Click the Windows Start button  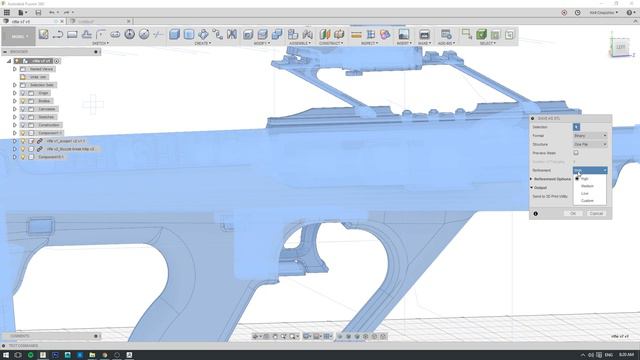6,355
